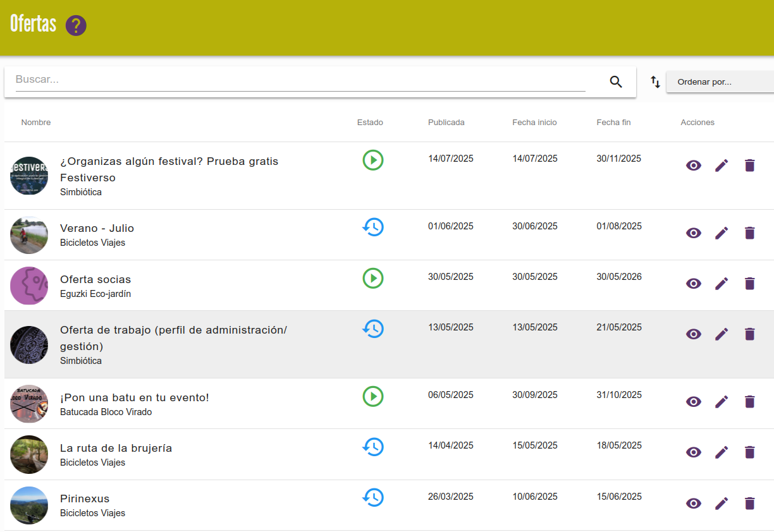This screenshot has width=774, height=532.
Task: Click the Estado column header
Action: (370, 123)
